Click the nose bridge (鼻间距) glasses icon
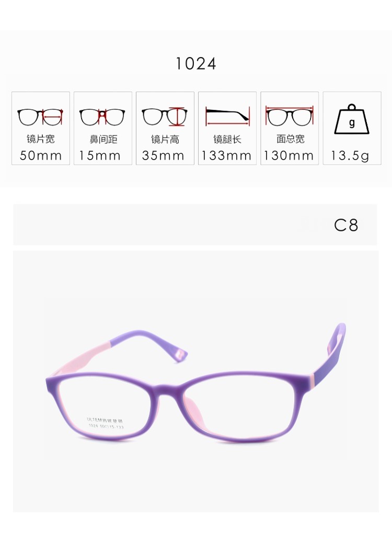The height and width of the screenshot is (541, 392). 102,117
